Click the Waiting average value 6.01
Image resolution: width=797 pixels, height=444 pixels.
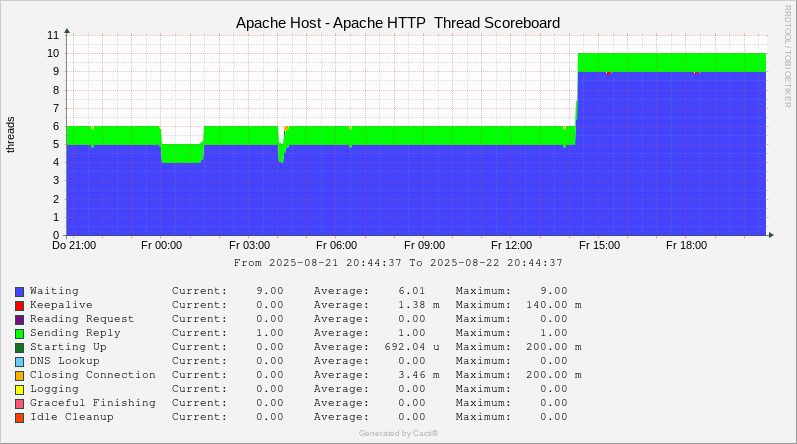coord(412,291)
